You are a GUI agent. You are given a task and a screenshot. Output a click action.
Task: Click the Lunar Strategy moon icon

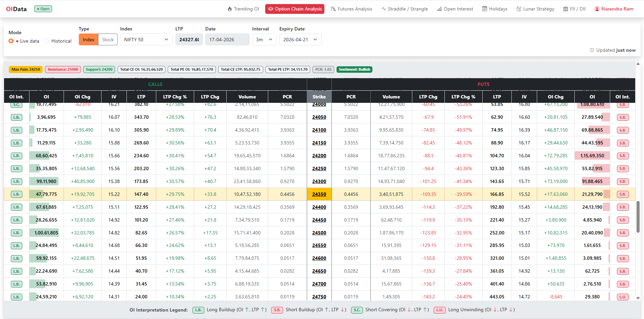click(519, 9)
